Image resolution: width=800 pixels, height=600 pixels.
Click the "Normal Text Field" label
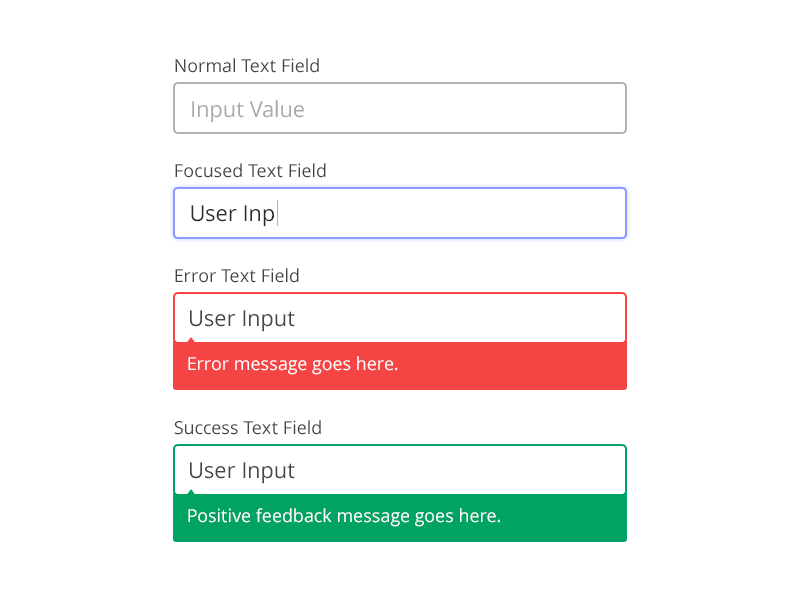point(247,66)
